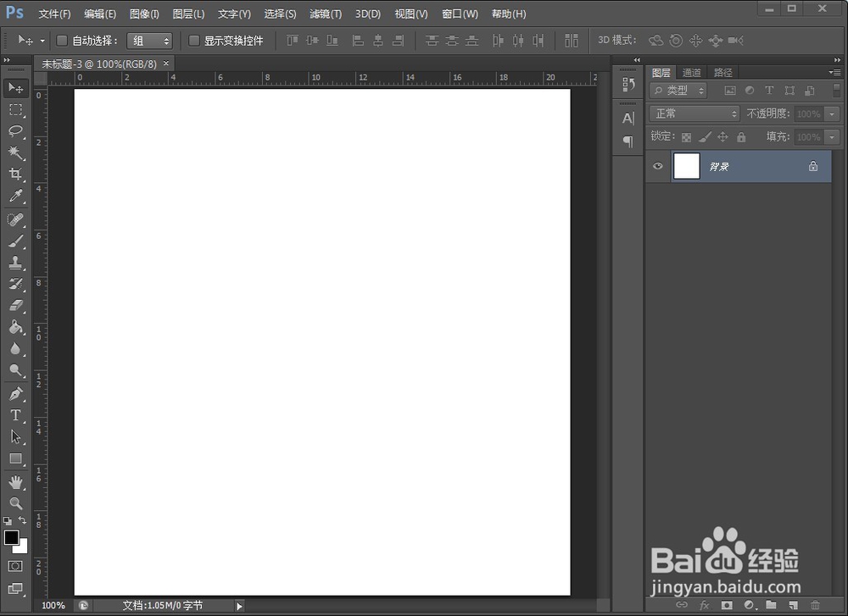848x616 pixels.
Task: Select the Pen tool
Action: click(15, 394)
